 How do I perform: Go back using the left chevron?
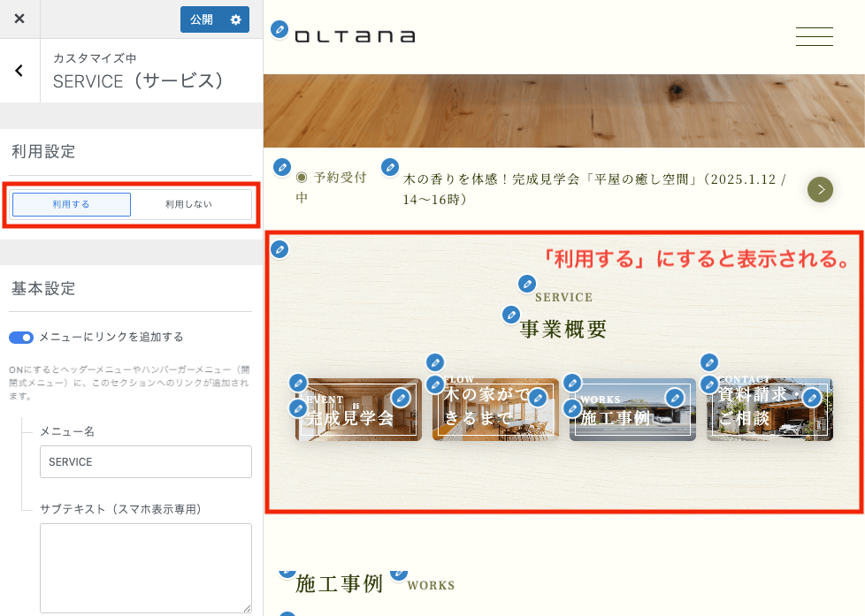tap(19, 71)
